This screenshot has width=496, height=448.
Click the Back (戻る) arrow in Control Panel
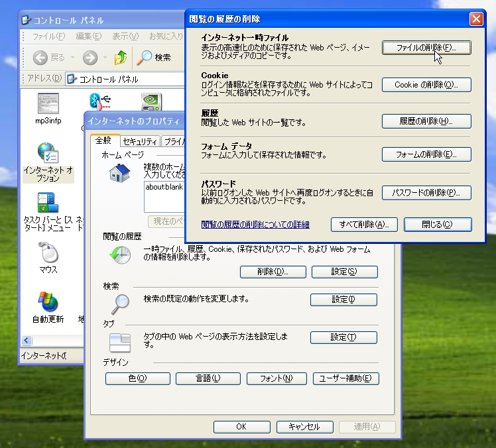40,58
